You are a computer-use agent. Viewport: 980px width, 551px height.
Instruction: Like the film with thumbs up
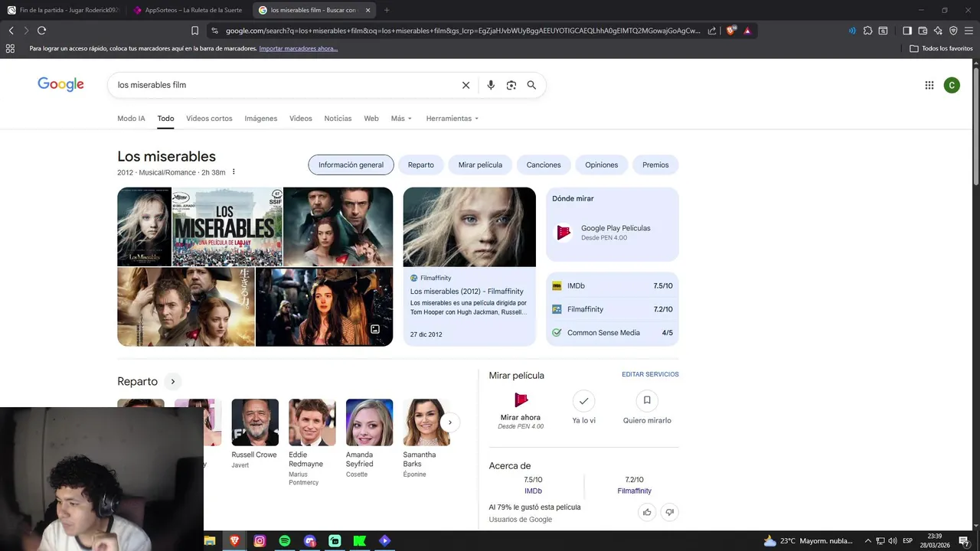647,512
